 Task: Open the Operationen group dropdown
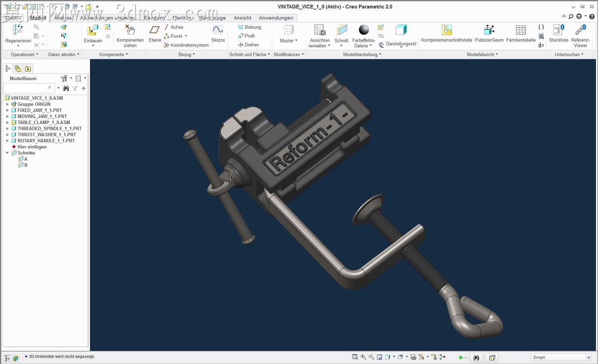tap(24, 54)
